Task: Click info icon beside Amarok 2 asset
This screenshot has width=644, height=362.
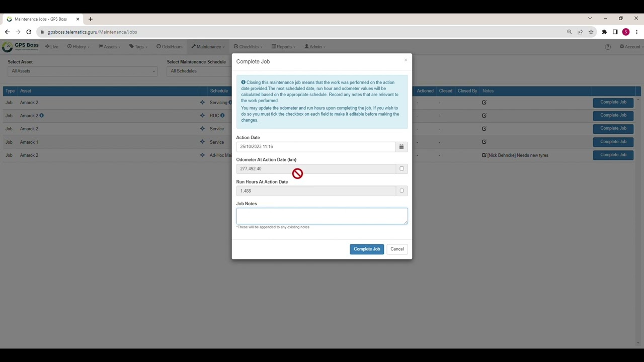Action: tap(41, 116)
